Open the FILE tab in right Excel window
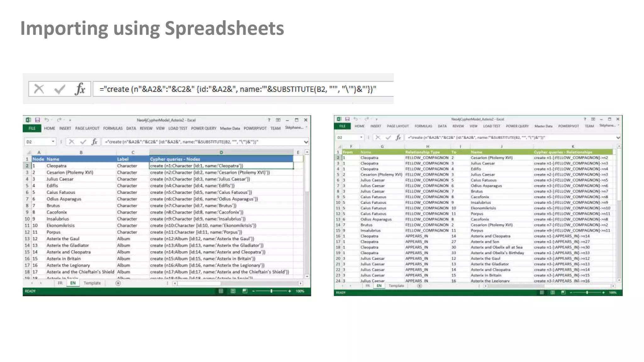The width and height of the screenshot is (644, 362). pyautogui.click(x=342, y=126)
